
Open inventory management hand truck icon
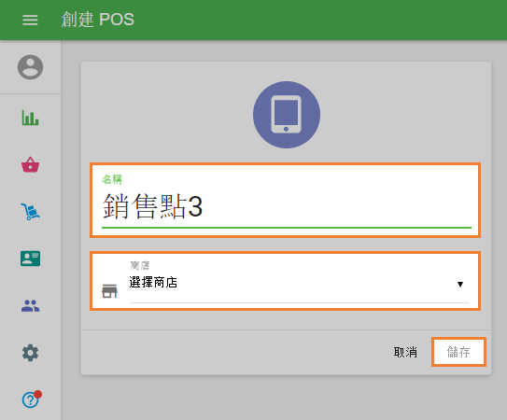(31, 212)
